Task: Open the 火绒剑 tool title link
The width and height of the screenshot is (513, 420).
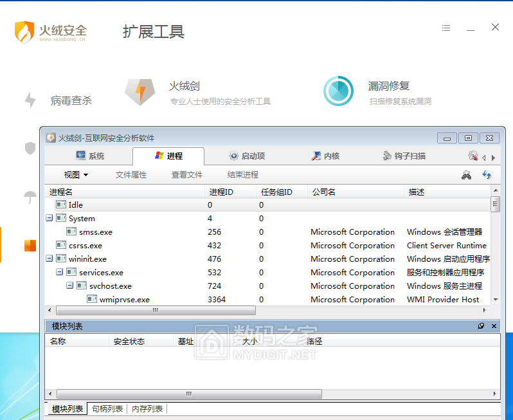Action: point(184,86)
